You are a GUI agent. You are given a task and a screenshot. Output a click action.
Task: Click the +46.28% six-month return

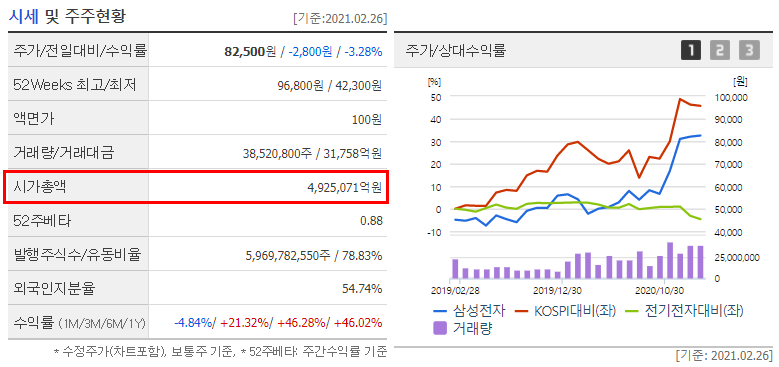pos(301,323)
